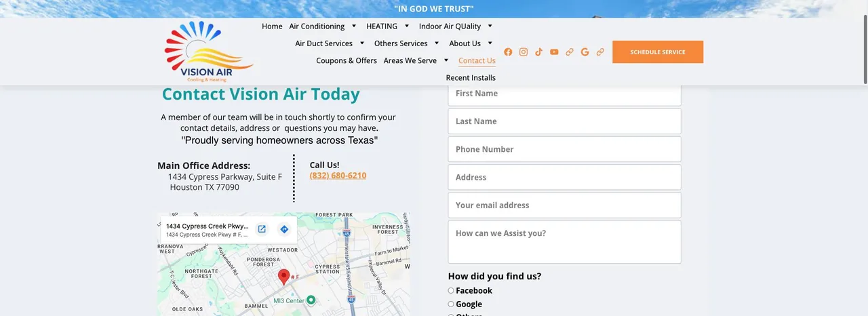Select the Google radio button
The height and width of the screenshot is (316, 868).
(451, 304)
